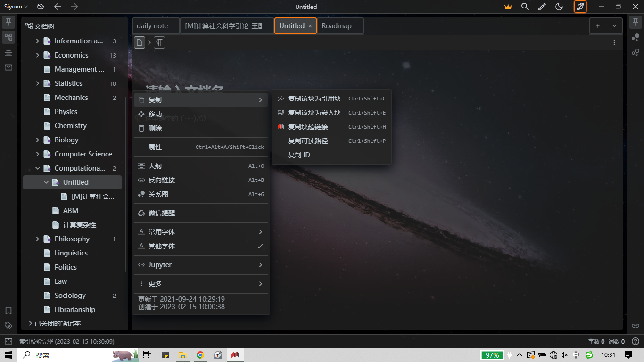Toggle dark mode with the moon icon
The image size is (644, 362).
(x=559, y=7)
